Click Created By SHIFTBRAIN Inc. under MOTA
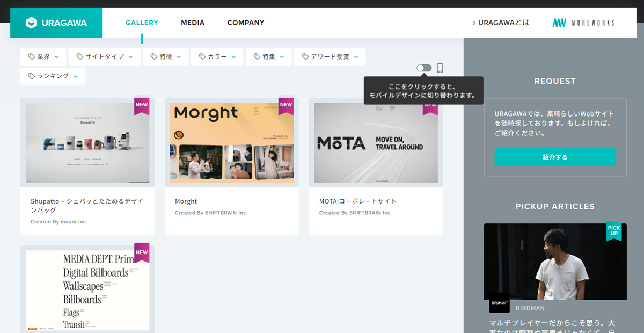 coord(355,213)
